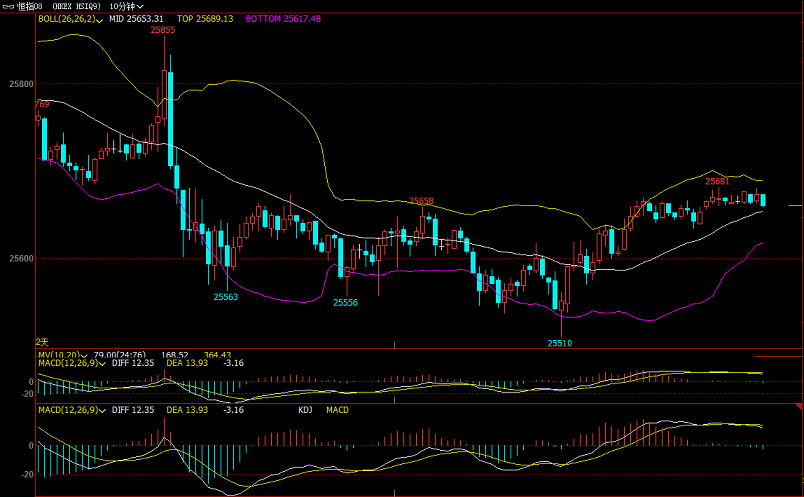Switch to the KDJ indicator tab
Image resolution: width=804 pixels, height=497 pixels.
305,410
